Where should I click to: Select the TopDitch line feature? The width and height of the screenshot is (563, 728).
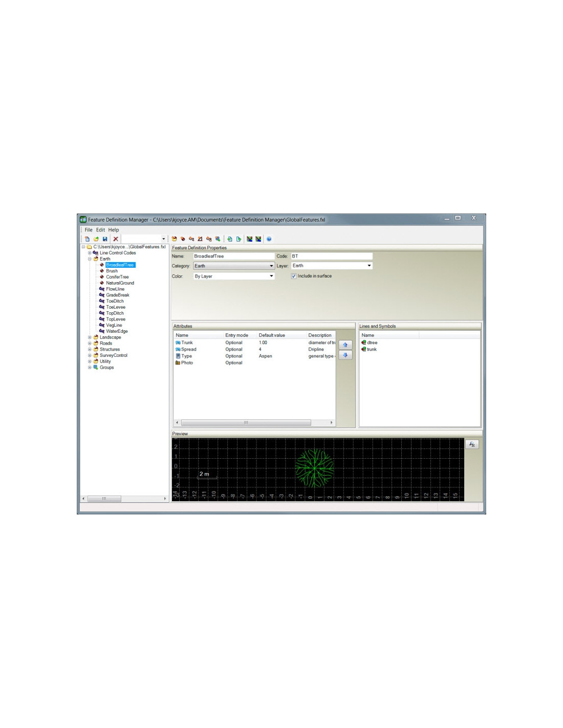[x=115, y=313]
